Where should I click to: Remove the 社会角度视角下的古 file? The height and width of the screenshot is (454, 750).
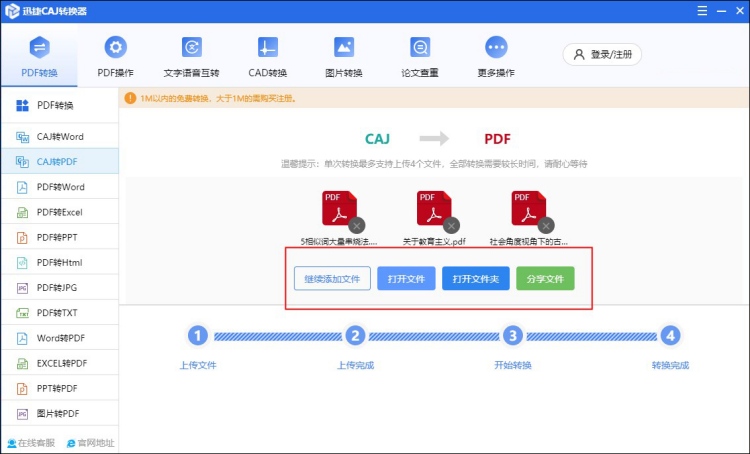[x=546, y=225]
